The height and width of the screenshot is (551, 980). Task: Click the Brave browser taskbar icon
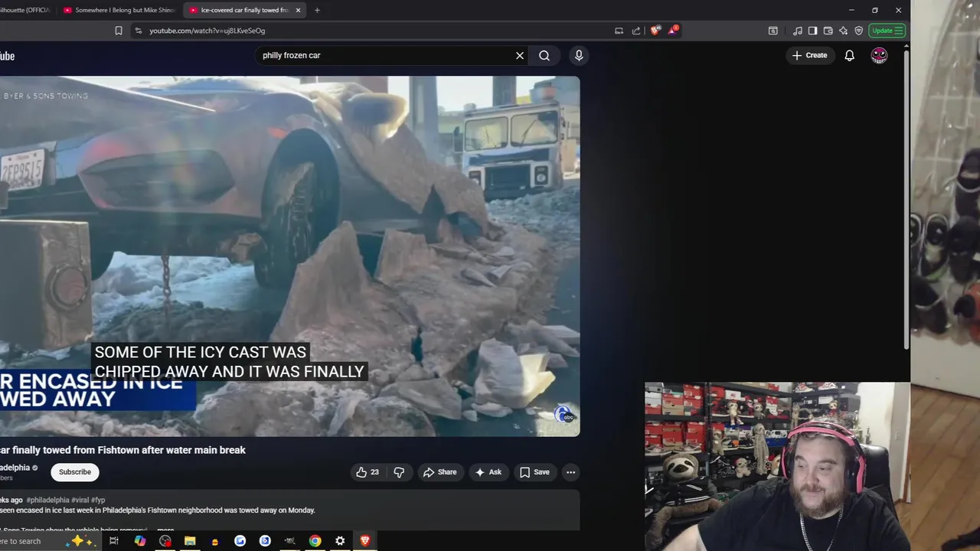coord(364,541)
